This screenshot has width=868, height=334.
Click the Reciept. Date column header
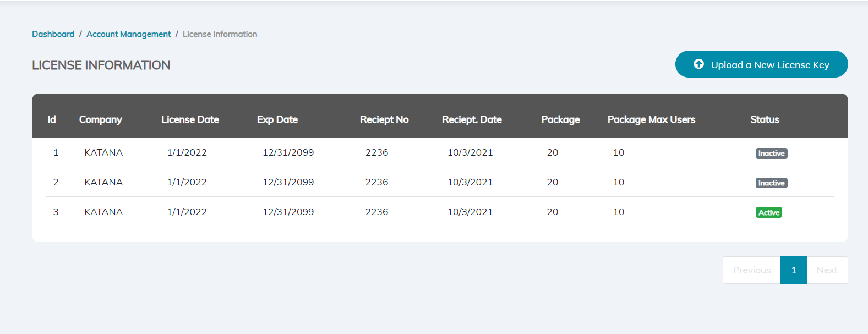[x=472, y=119]
